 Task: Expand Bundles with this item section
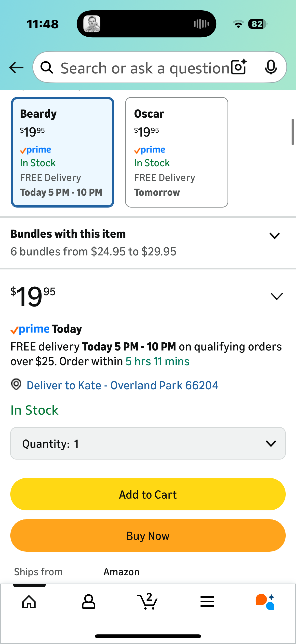[274, 236]
